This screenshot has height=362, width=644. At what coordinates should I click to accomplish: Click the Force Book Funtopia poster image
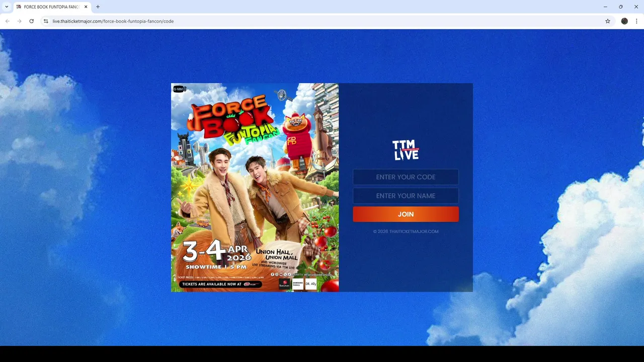tap(255, 188)
